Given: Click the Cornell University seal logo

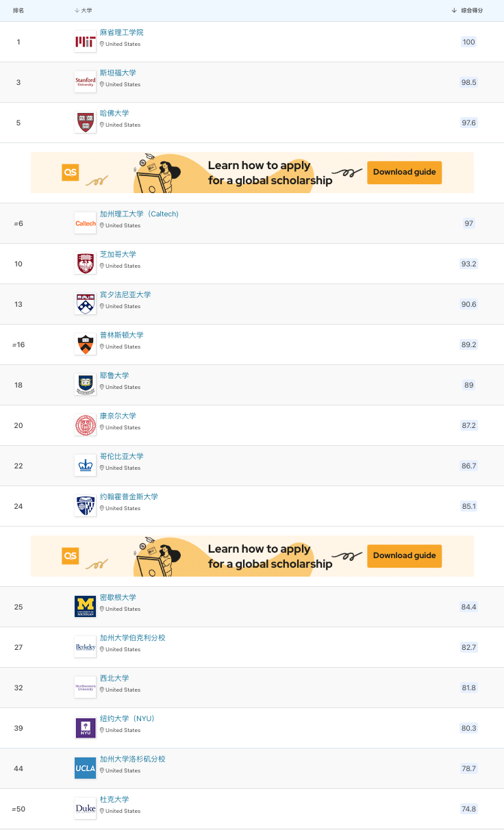Looking at the screenshot, I should tap(85, 426).
